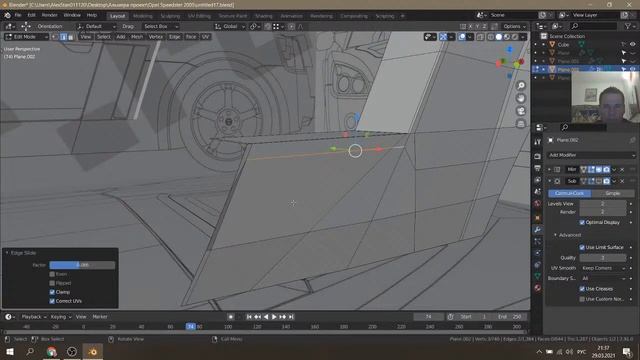The image size is (640, 360).
Task: Toggle proportional editing icon
Action: tap(291, 26)
